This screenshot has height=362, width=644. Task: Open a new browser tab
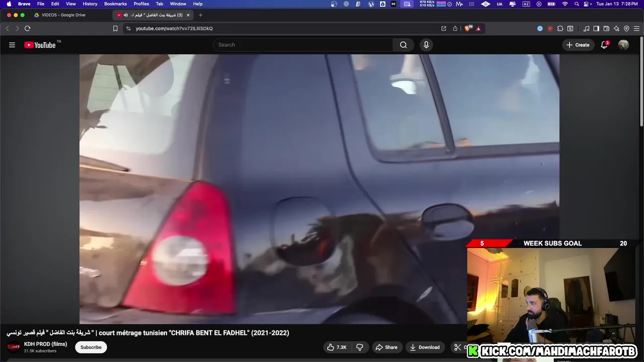[x=200, y=15]
